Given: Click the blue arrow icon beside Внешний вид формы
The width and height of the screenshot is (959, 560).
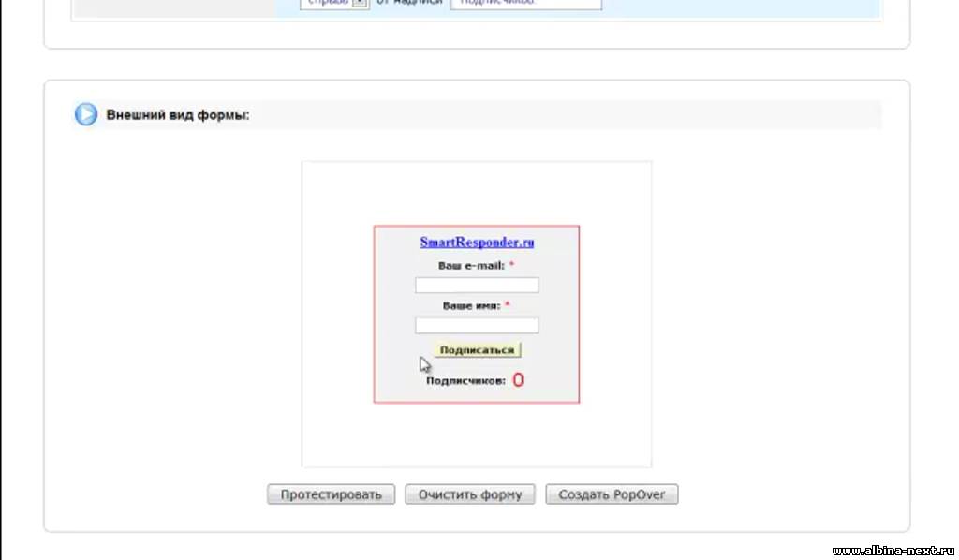Looking at the screenshot, I should pos(86,114).
